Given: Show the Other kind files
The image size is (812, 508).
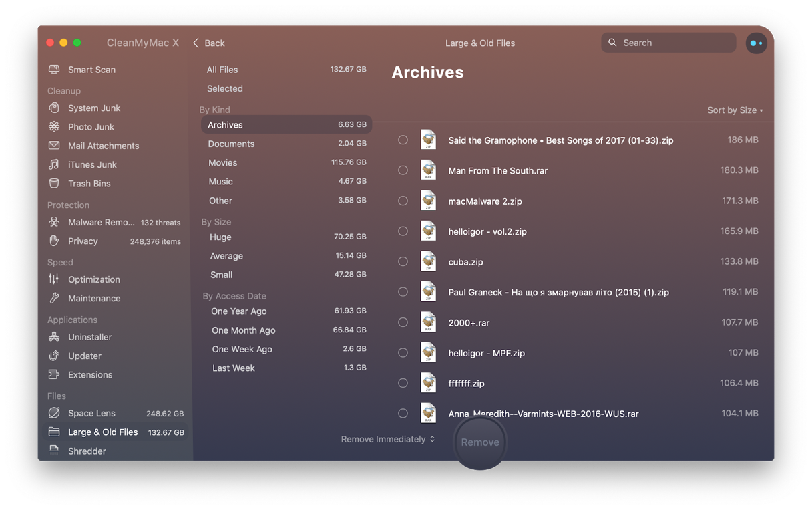Looking at the screenshot, I should tap(286, 201).
